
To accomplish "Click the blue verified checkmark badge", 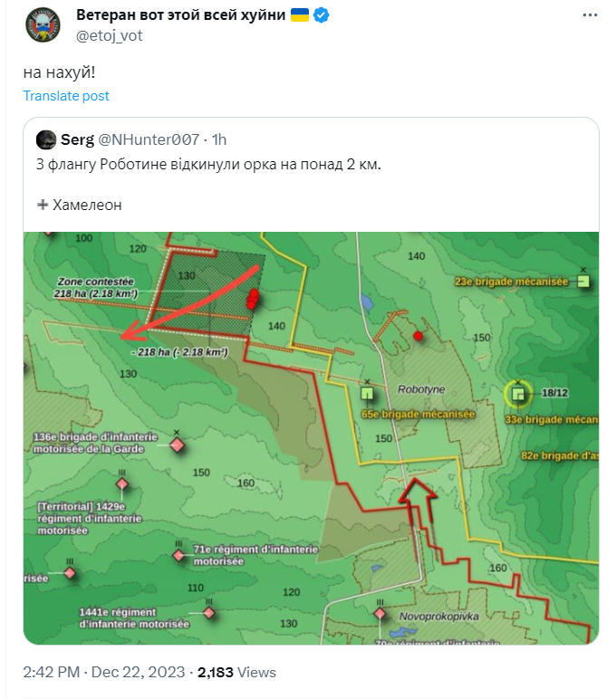I will (321, 15).
